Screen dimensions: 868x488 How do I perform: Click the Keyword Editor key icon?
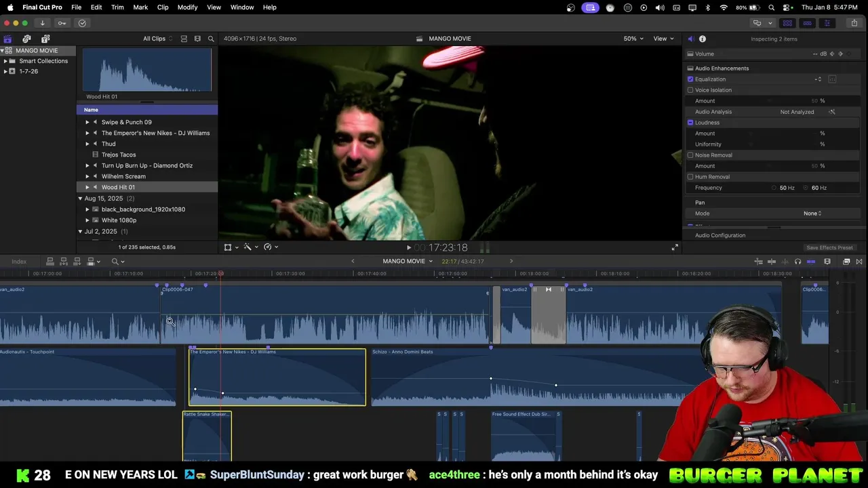click(x=62, y=23)
